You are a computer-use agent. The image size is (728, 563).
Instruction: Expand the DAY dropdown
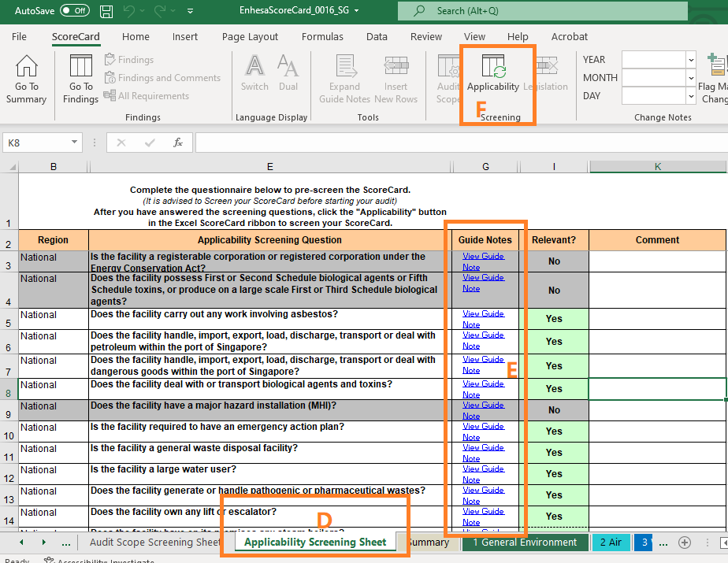690,95
